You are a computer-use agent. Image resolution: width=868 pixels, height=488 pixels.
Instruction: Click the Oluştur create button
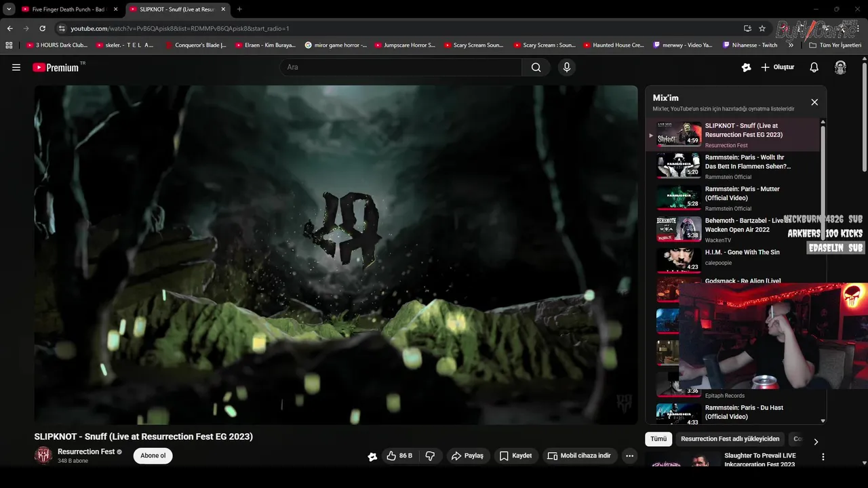(x=777, y=67)
